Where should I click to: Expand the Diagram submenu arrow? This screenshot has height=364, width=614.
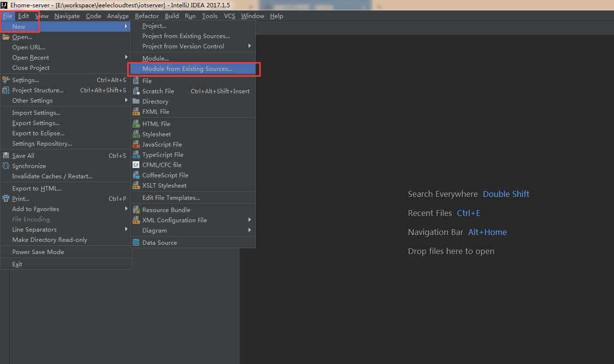pyautogui.click(x=250, y=230)
